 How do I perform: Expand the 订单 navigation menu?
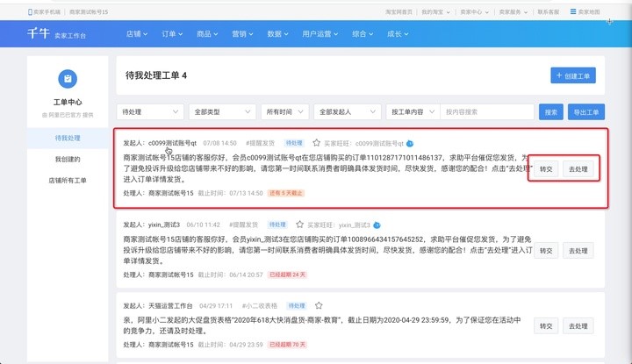[172, 34]
